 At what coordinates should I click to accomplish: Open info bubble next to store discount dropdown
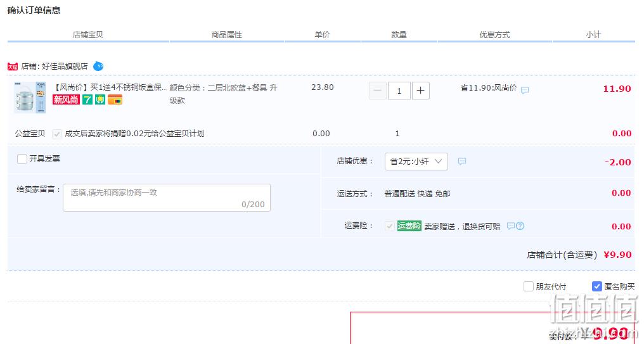pos(461,162)
